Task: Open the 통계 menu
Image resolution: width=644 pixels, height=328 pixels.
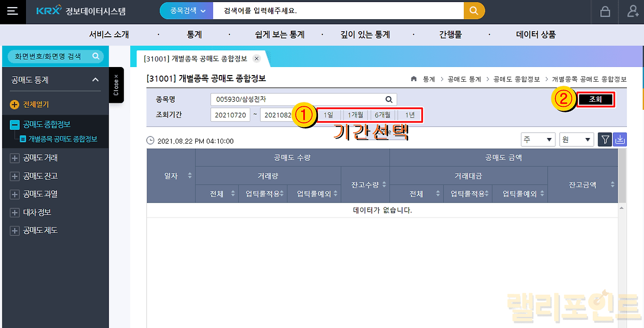Action: click(x=194, y=35)
